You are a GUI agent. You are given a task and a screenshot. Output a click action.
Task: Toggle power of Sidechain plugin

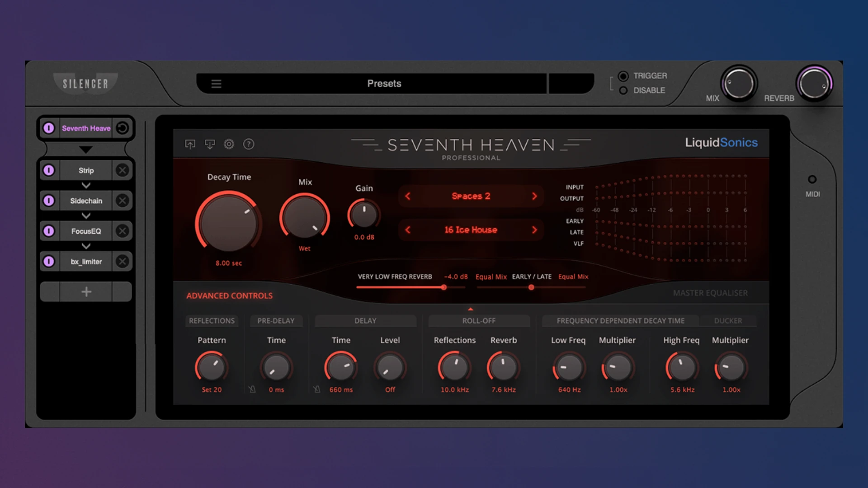coord(49,201)
